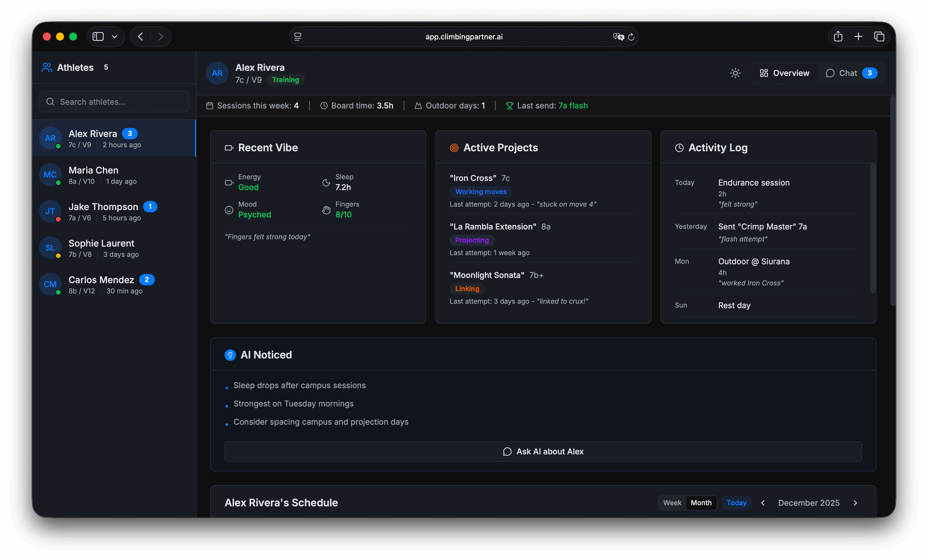
Task: Click the trophy icon next to Last send
Action: pos(509,106)
